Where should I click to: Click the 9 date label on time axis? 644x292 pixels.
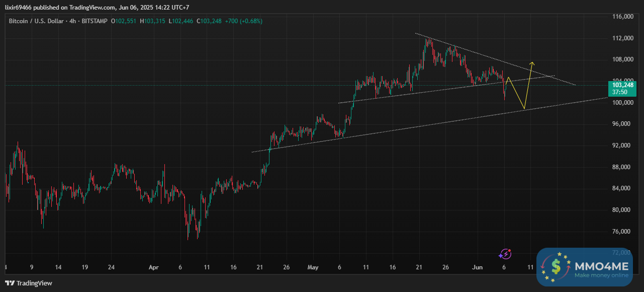[x=31, y=268]
